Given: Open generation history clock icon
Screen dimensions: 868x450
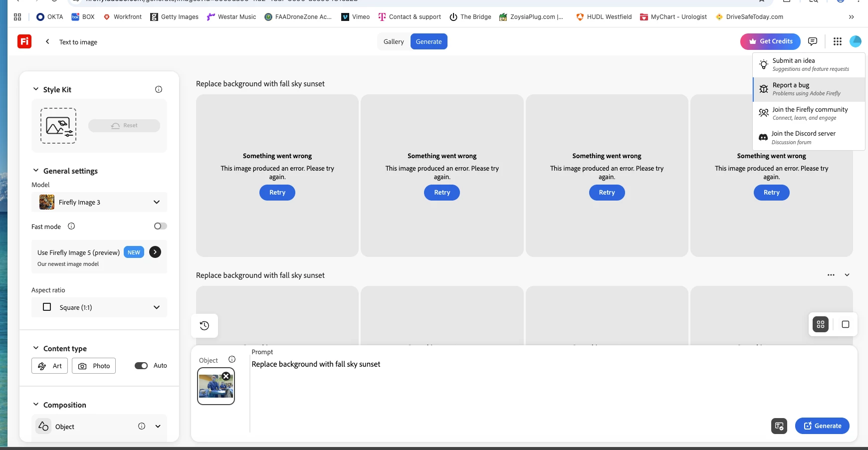Looking at the screenshot, I should pos(205,326).
